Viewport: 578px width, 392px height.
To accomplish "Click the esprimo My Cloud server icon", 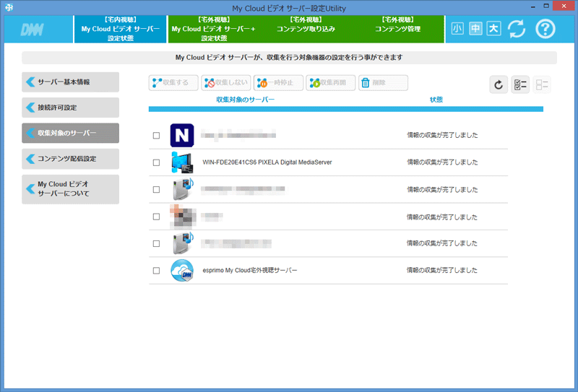I will click(x=182, y=271).
